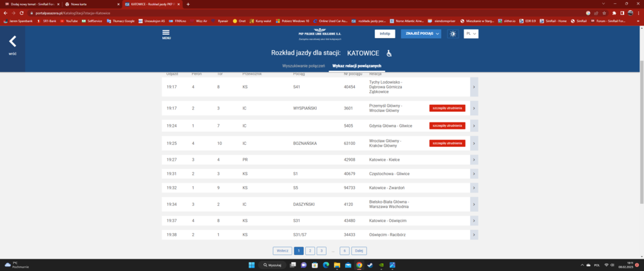Click the Infolinia button
Screen dimensions: 644x271
(384, 33)
